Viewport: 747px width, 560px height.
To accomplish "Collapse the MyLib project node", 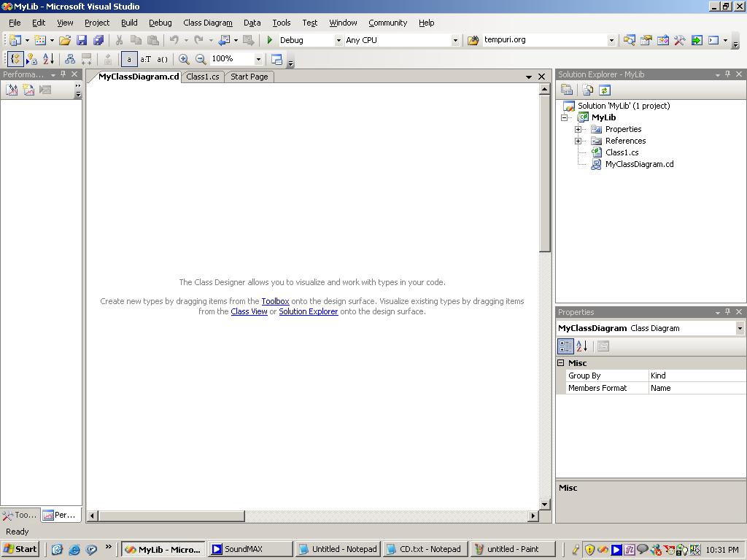I will [x=564, y=117].
